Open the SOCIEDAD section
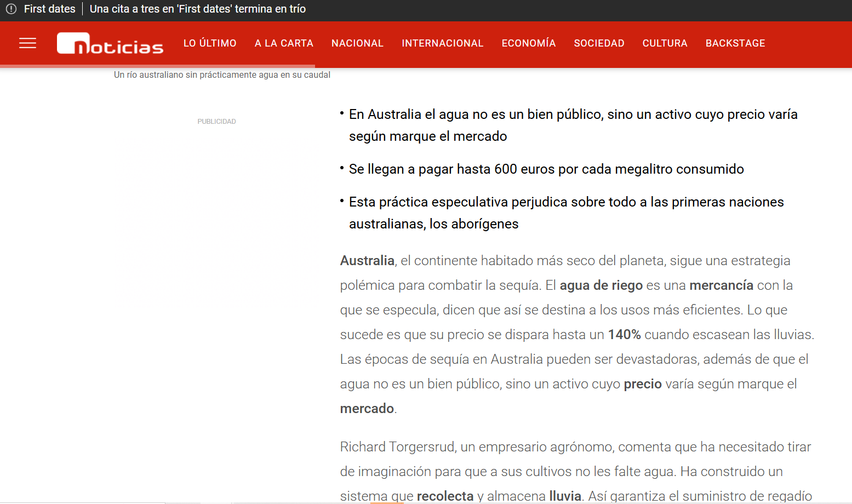This screenshot has height=504, width=852. (x=599, y=43)
